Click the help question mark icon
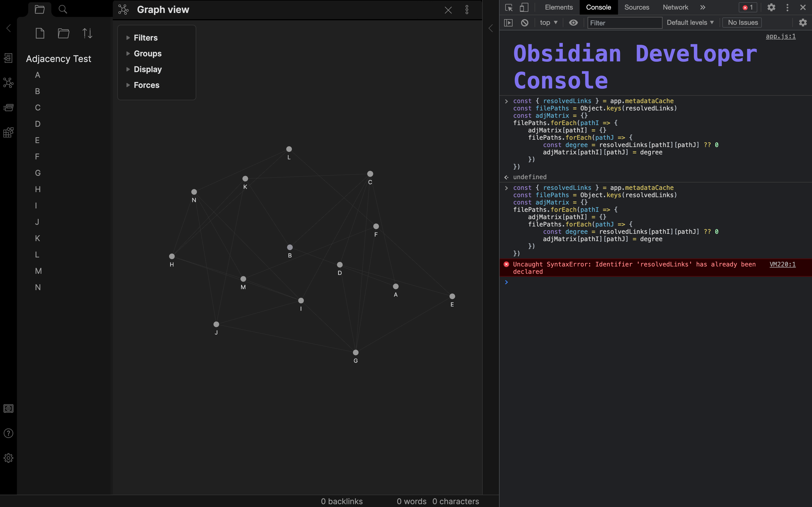The image size is (812, 507). (x=8, y=433)
